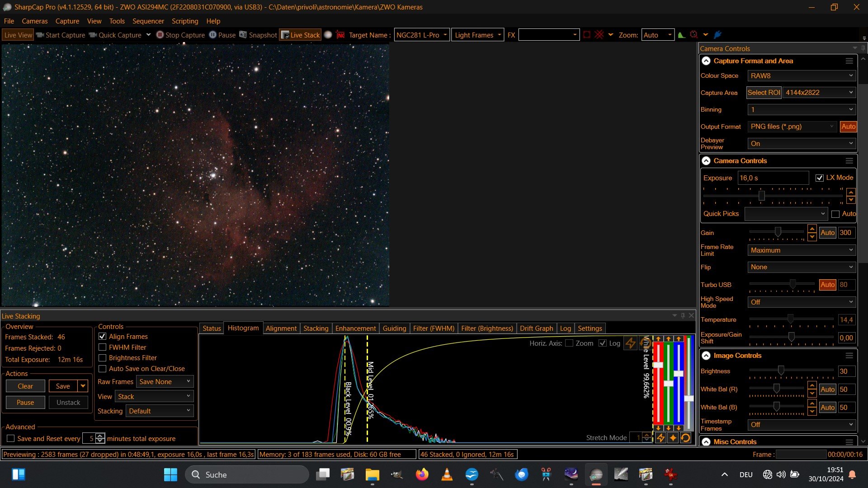Toggle the Live Stack toolbar button
This screenshot has width=868, height=488.
300,35
